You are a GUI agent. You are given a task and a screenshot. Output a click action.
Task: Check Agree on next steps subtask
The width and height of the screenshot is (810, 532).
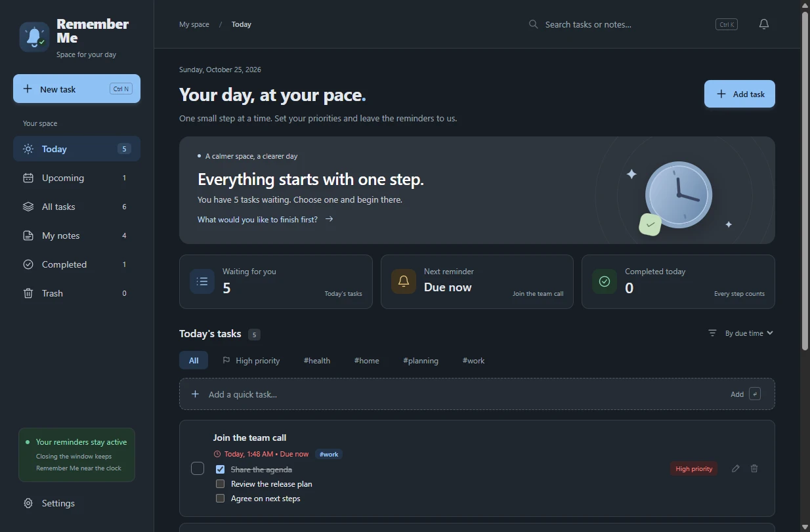click(x=221, y=499)
